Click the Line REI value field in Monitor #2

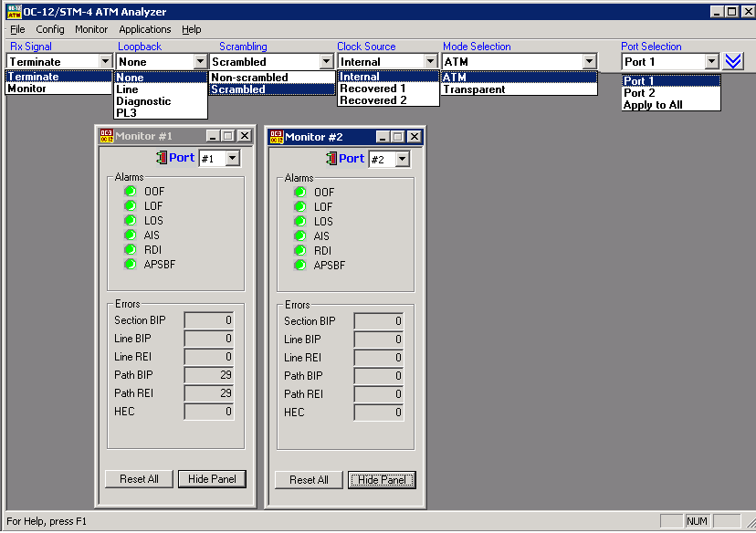click(x=379, y=358)
